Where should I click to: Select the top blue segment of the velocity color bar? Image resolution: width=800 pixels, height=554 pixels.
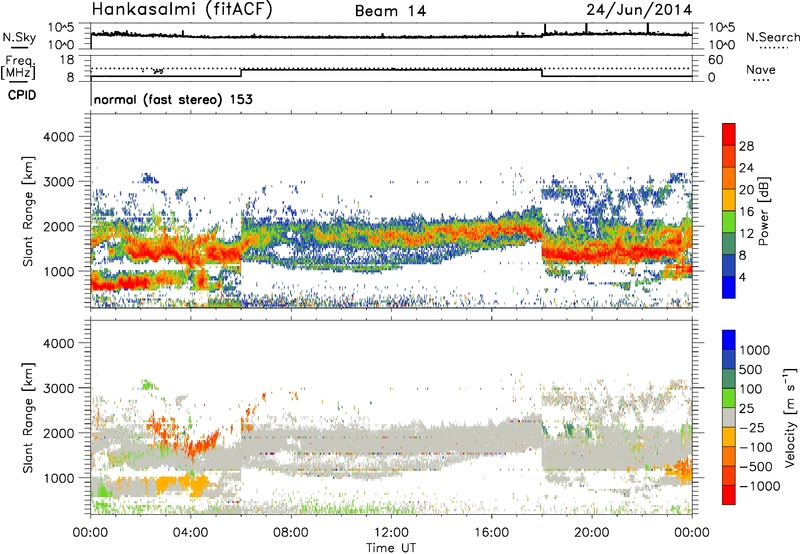pos(729,340)
